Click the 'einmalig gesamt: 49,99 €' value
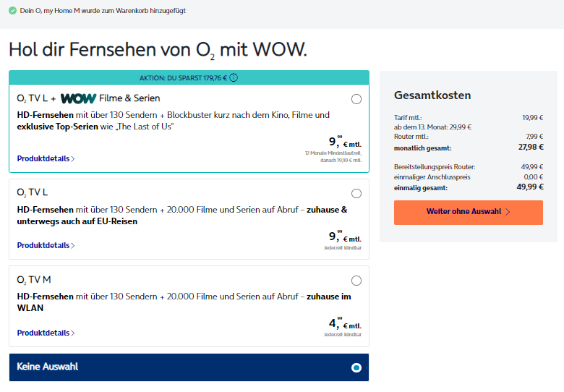 [x=530, y=187]
